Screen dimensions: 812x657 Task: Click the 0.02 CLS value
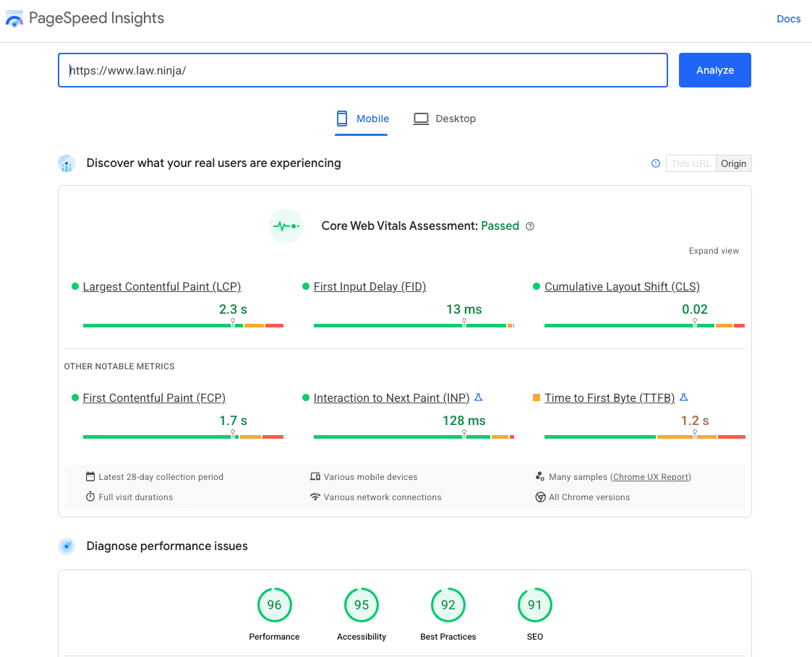[x=694, y=309]
